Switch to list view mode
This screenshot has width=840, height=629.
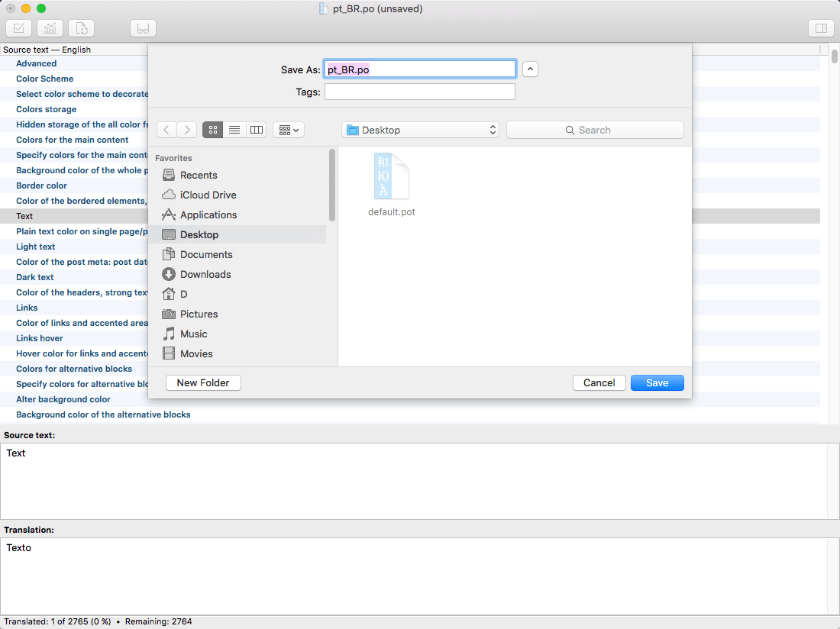234,130
